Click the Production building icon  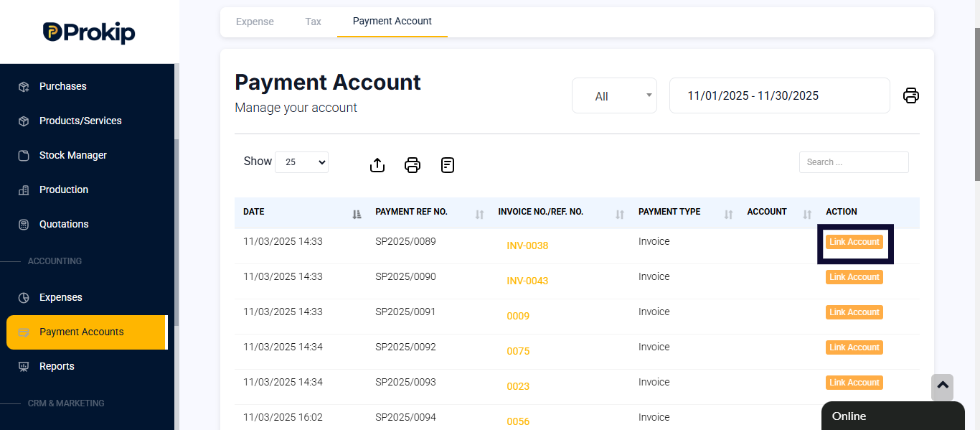click(24, 190)
